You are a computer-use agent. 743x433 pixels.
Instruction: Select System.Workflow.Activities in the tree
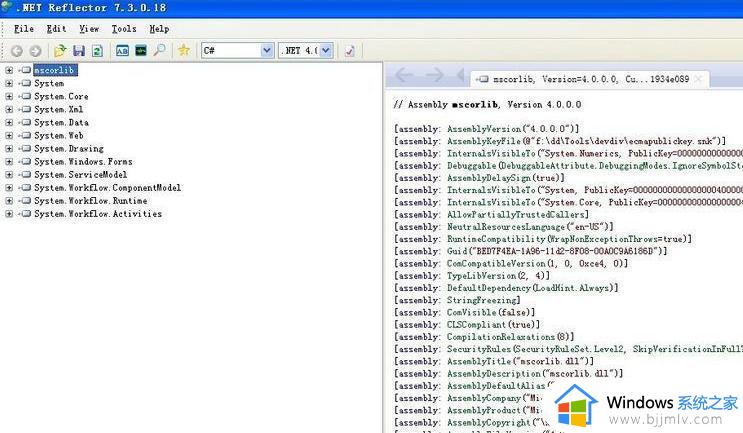(x=98, y=214)
